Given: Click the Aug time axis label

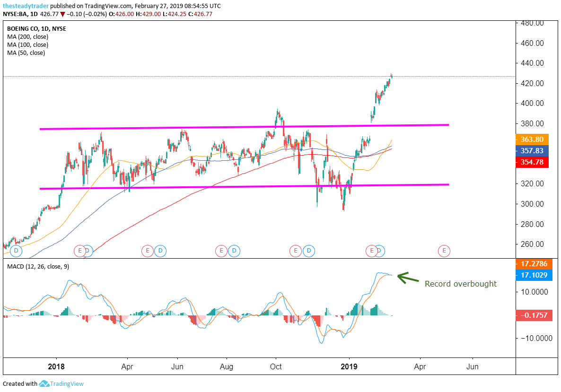Looking at the screenshot, I should (227, 366).
